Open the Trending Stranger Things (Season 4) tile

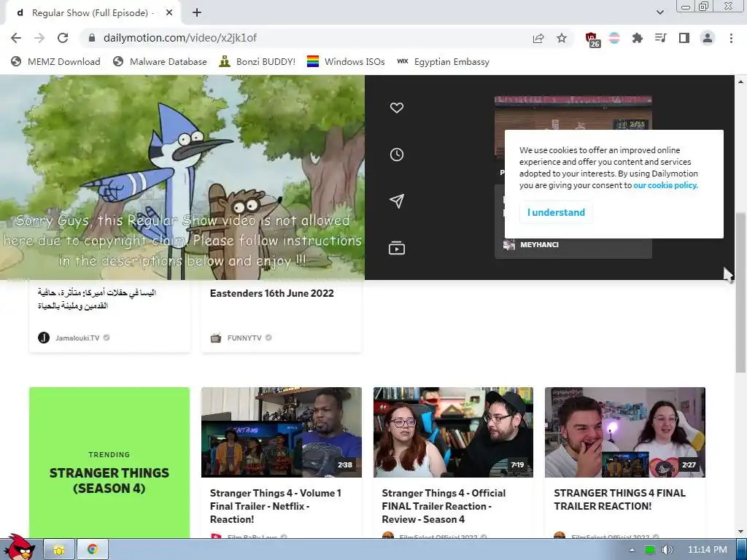tap(109, 463)
